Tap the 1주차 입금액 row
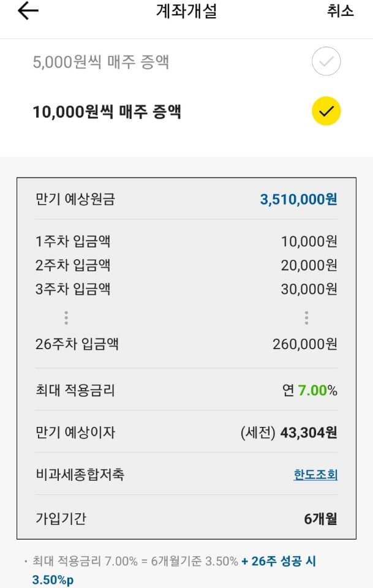373x588 pixels. click(x=186, y=241)
